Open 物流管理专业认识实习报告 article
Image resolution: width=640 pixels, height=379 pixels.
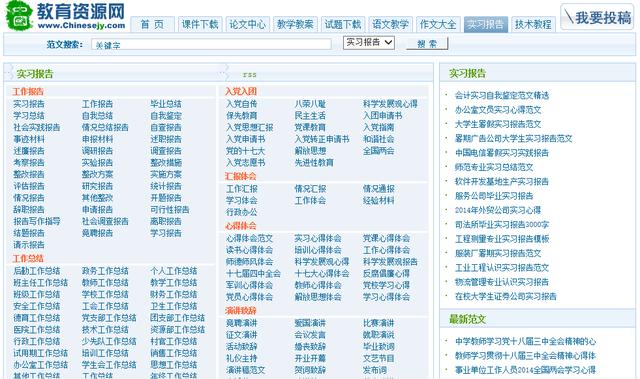[502, 282]
